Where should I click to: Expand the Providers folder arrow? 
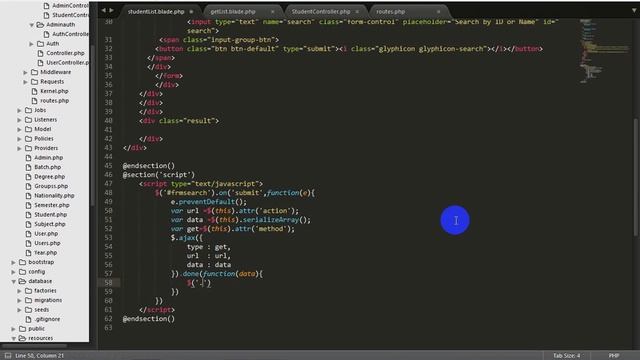point(19,148)
